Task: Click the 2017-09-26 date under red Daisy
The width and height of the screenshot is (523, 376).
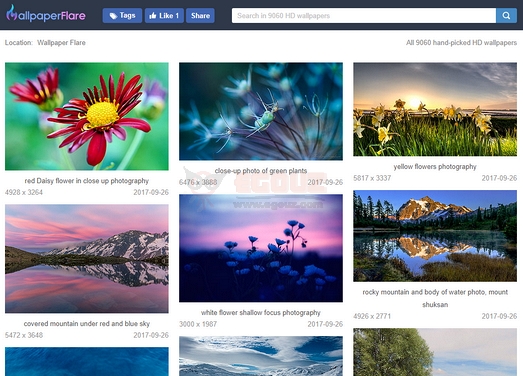Action: click(x=151, y=192)
